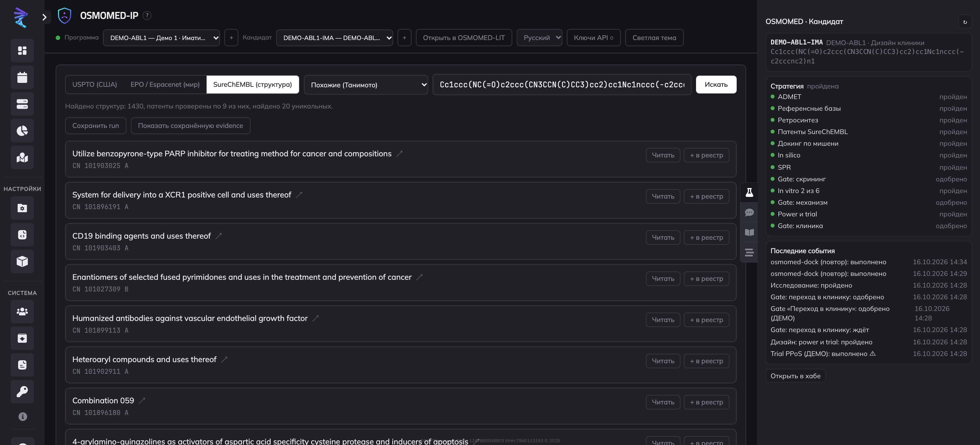This screenshot has width=980, height=445.
Task: Click the info circle icon in sidebar
Action: coord(23,417)
